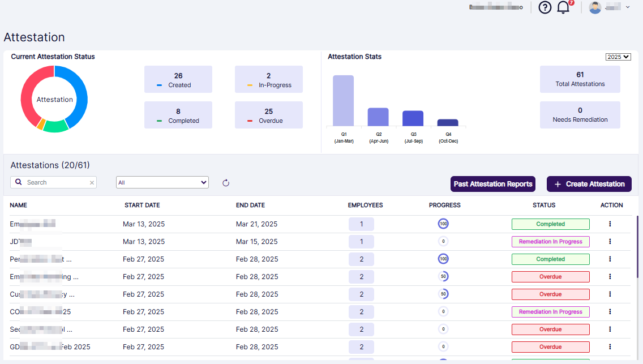Open the notifications bell icon
Image resolution: width=643 pixels, height=364 pixels.
tap(563, 7)
